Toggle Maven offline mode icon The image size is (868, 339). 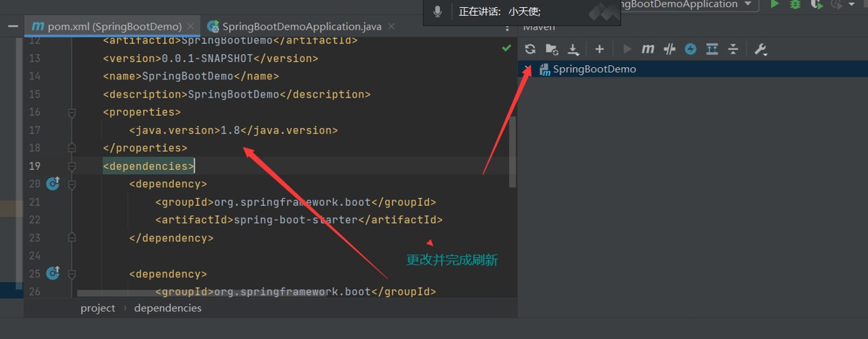(670, 49)
